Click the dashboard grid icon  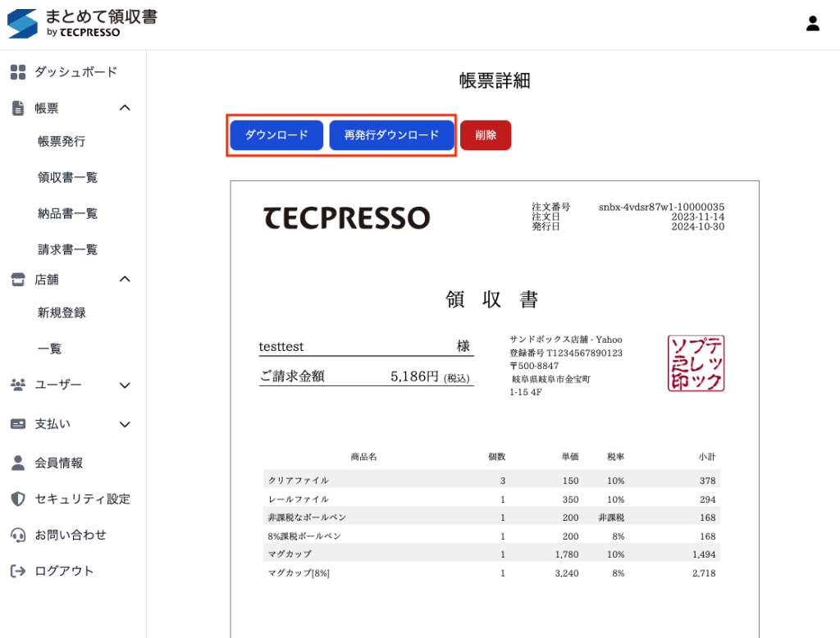(x=18, y=72)
